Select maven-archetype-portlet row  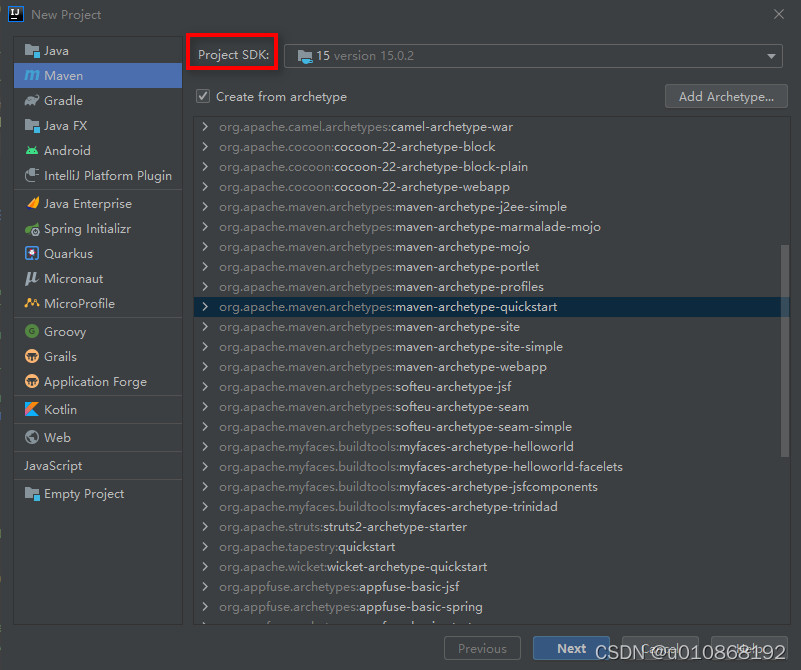[x=491, y=267]
